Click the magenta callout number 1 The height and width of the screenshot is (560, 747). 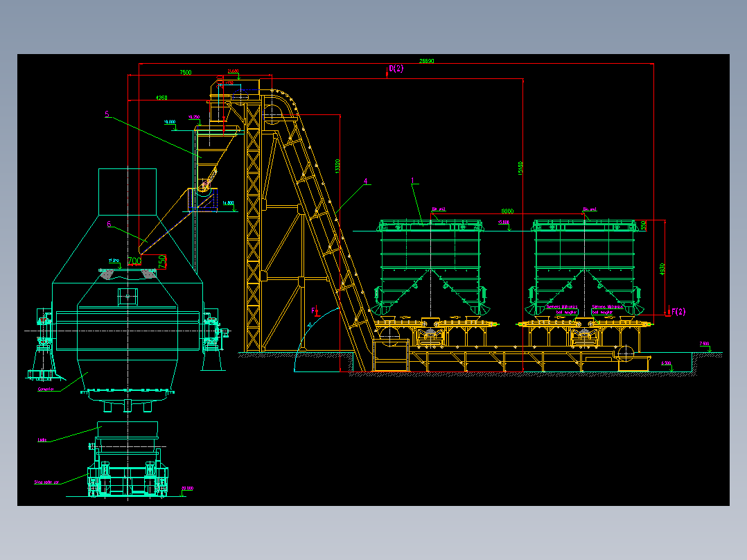coord(412,181)
